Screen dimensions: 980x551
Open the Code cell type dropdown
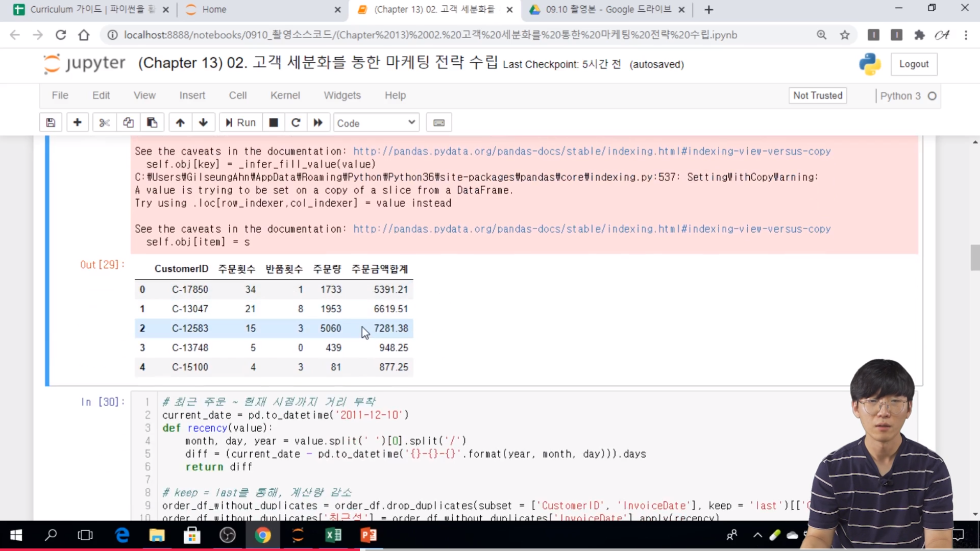click(376, 123)
